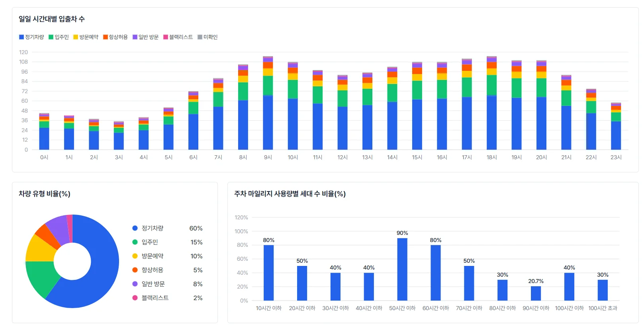
Task: Click the orange dot next to 항상허용 in pie legend
Action: click(135, 270)
